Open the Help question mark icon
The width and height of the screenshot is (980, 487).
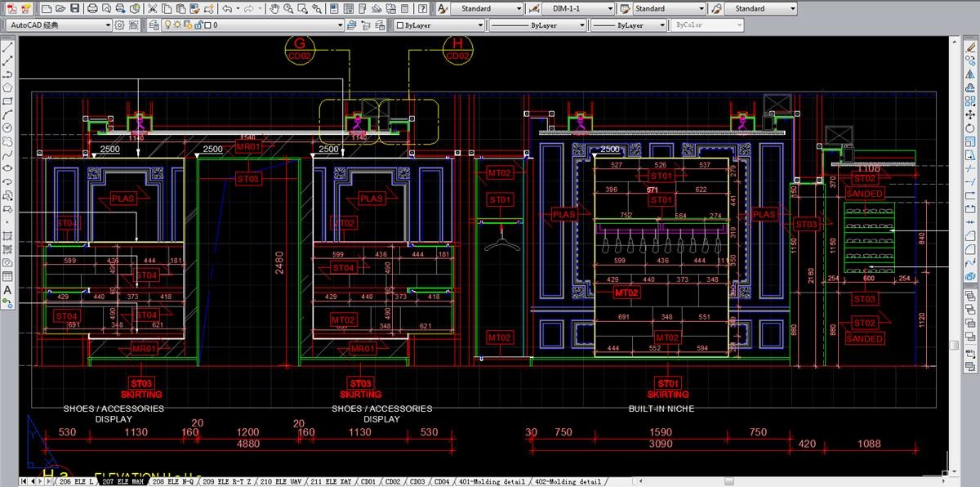(x=423, y=8)
